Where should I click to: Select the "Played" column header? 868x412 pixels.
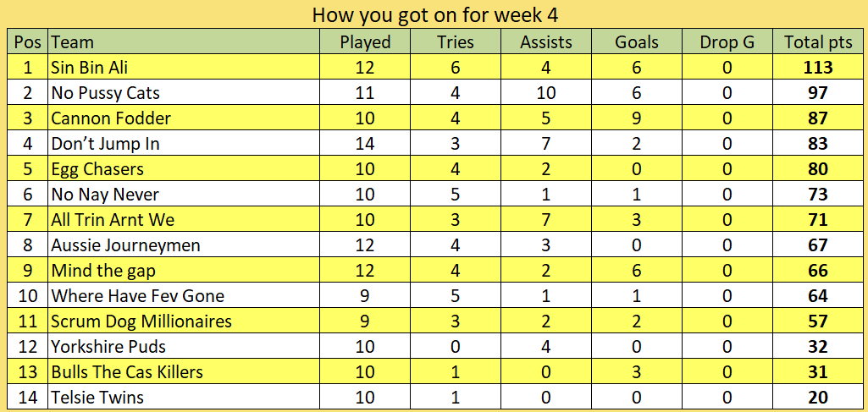[x=365, y=42]
